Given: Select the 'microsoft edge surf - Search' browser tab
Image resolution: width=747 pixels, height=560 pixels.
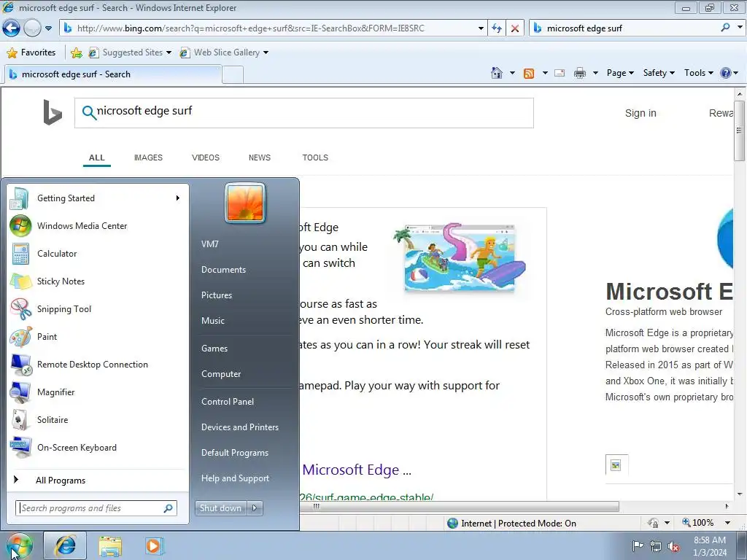Looking at the screenshot, I should pyautogui.click(x=113, y=74).
